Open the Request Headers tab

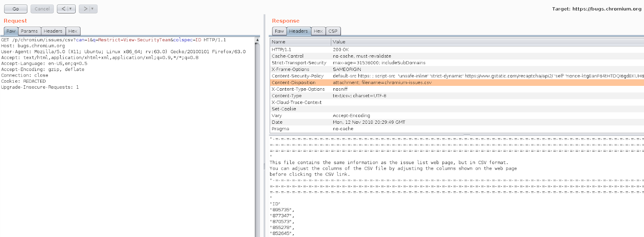[53, 31]
